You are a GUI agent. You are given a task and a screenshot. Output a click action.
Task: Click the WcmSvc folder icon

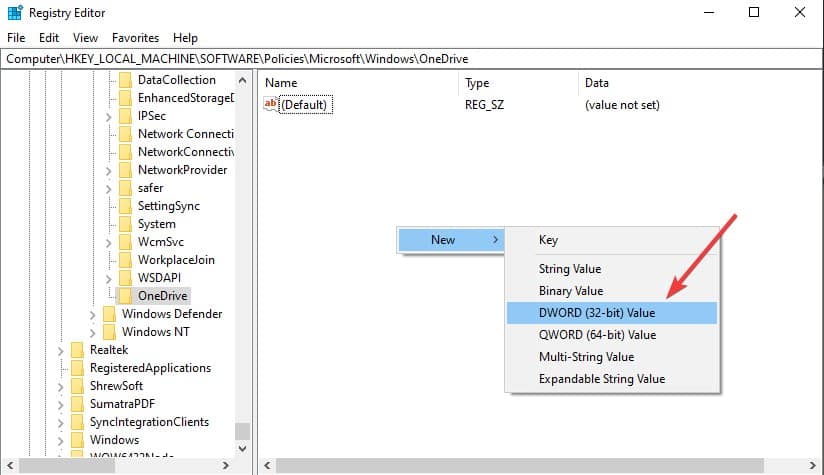125,242
